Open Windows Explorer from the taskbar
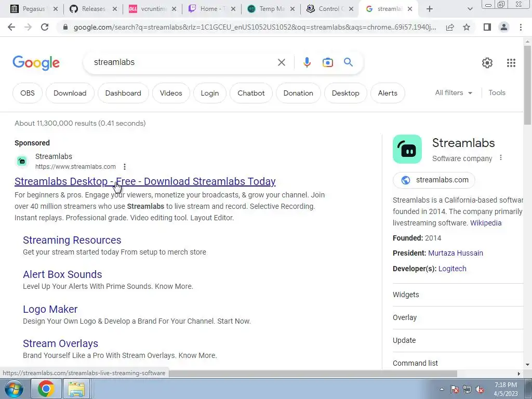 tap(76, 389)
